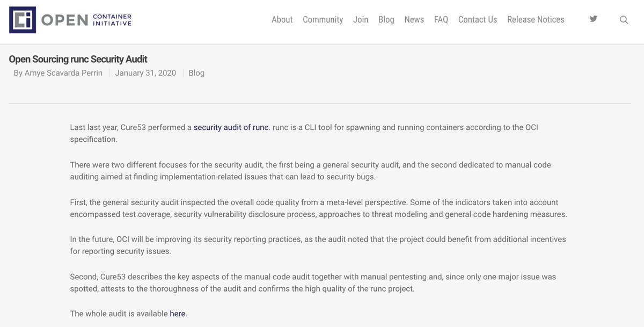Image resolution: width=644 pixels, height=327 pixels.
Task: Open the whole audit 'here' link
Action: 178,314
